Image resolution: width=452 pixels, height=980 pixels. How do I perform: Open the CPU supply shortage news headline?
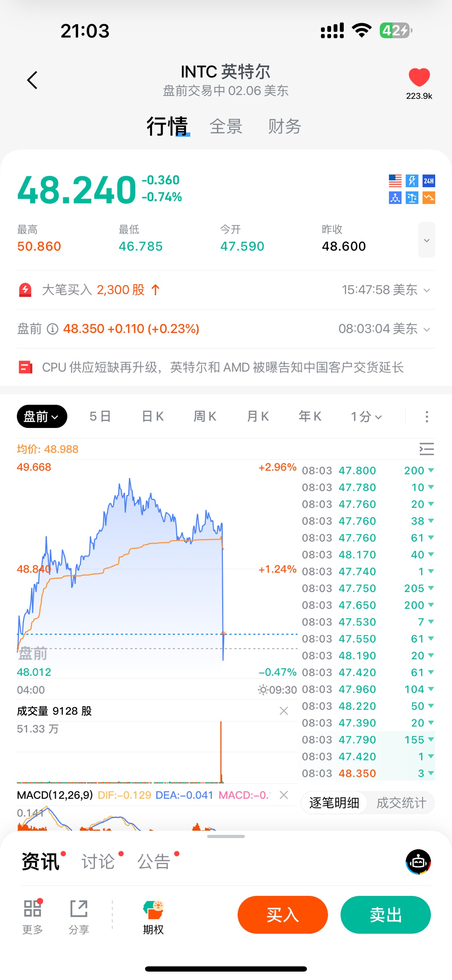(x=223, y=367)
